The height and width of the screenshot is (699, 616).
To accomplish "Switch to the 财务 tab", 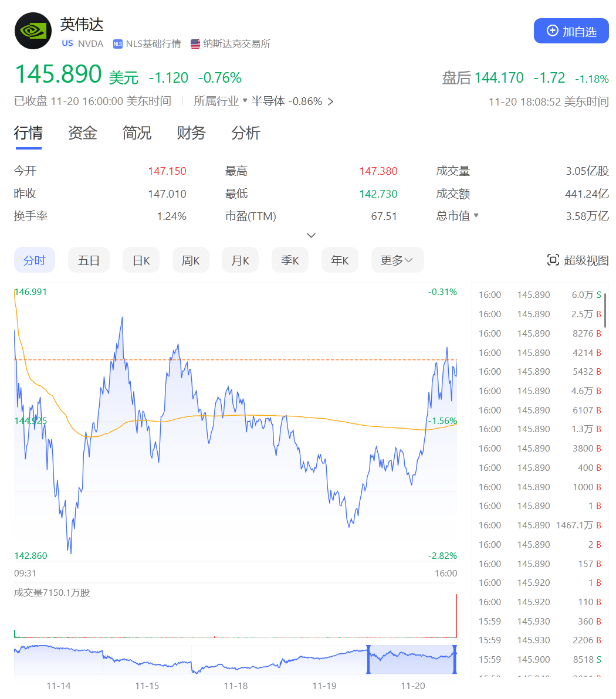I will [191, 133].
